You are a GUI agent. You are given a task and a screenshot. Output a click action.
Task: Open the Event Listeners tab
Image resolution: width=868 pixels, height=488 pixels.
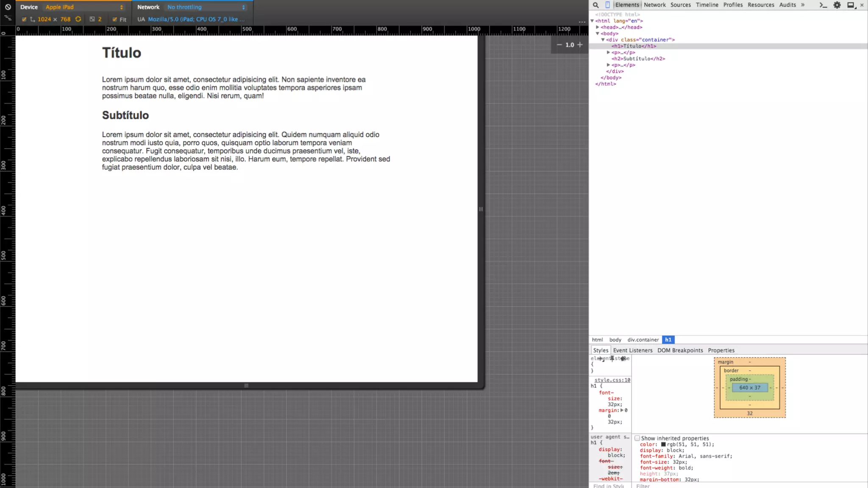coord(632,350)
